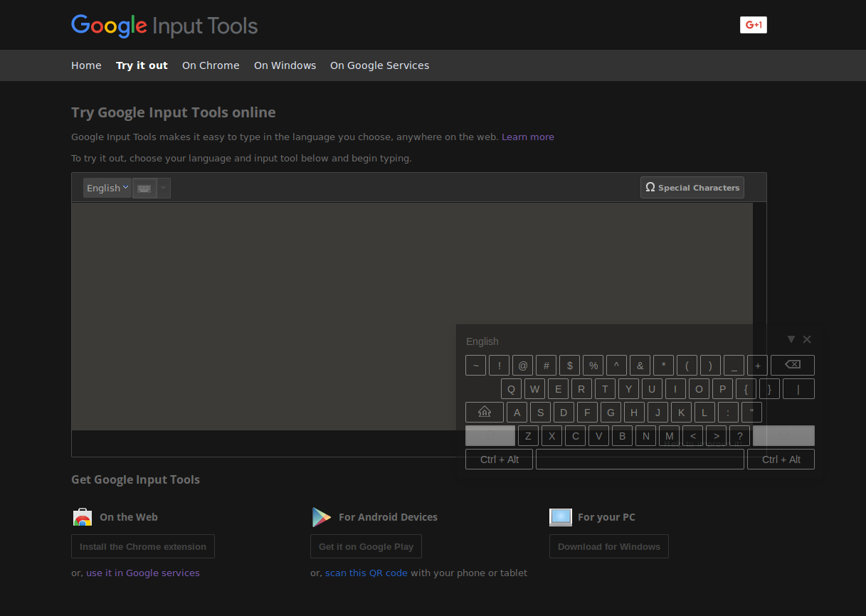Tap the % key on the keyboard
This screenshot has width=866, height=616.
pyautogui.click(x=593, y=365)
